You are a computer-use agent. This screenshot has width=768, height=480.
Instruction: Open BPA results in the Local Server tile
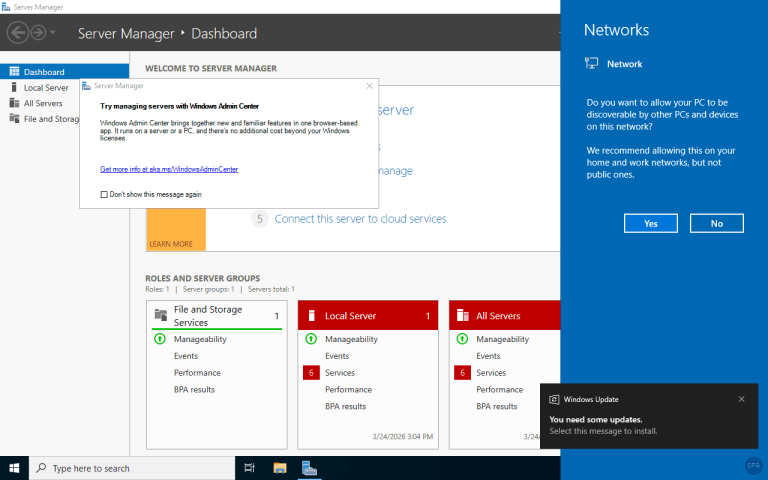click(x=345, y=406)
